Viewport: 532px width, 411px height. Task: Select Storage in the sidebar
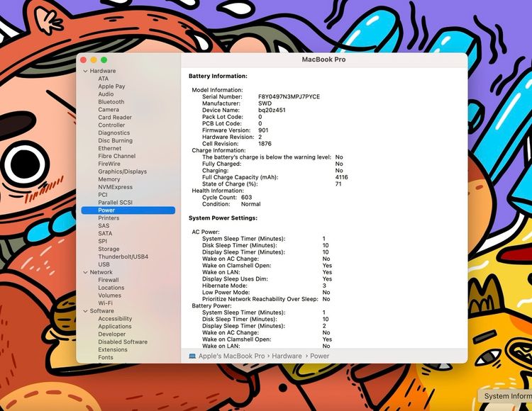(x=109, y=249)
